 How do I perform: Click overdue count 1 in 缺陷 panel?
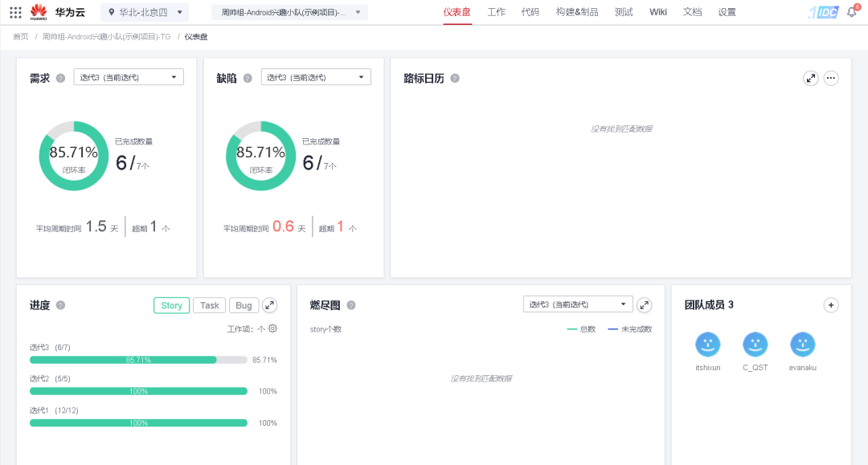pyautogui.click(x=341, y=226)
